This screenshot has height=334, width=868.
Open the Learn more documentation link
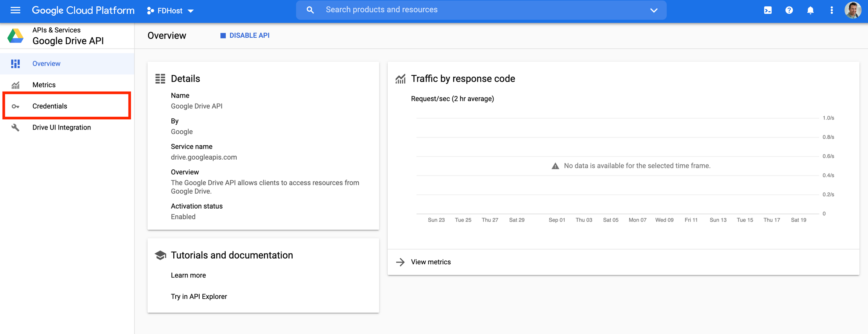click(188, 275)
